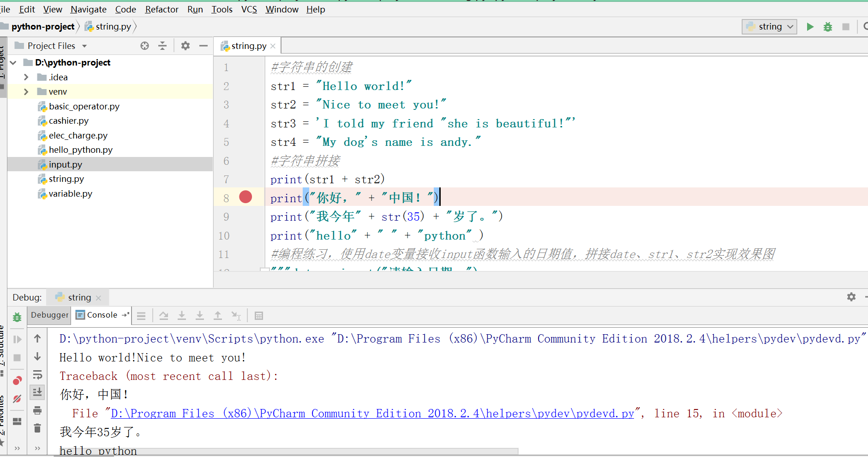Toggle soft-wrap in the console
This screenshot has width=868, height=457.
pyautogui.click(x=37, y=374)
